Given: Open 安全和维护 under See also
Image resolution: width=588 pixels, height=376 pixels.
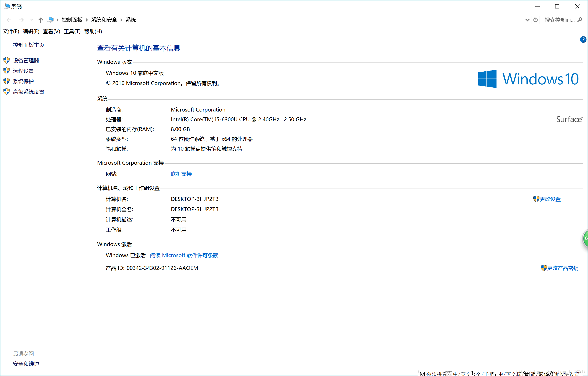Looking at the screenshot, I should click(26, 364).
